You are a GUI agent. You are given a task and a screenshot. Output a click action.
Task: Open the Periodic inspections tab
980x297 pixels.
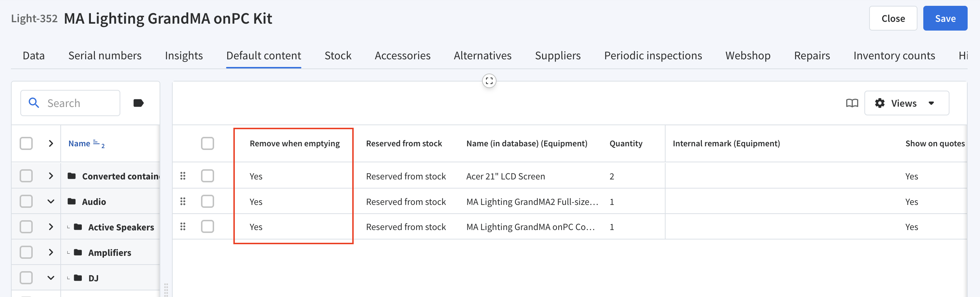[x=653, y=56]
